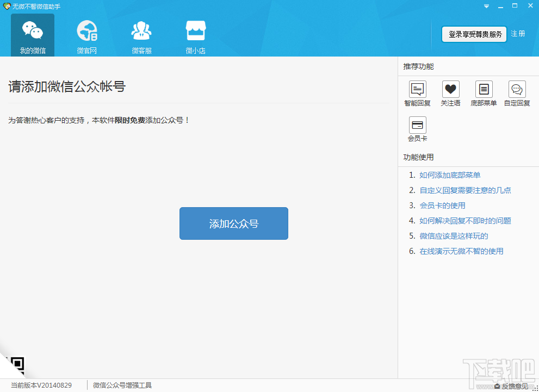Open the 我的微信 tab
The width and height of the screenshot is (539, 392).
tap(33, 35)
